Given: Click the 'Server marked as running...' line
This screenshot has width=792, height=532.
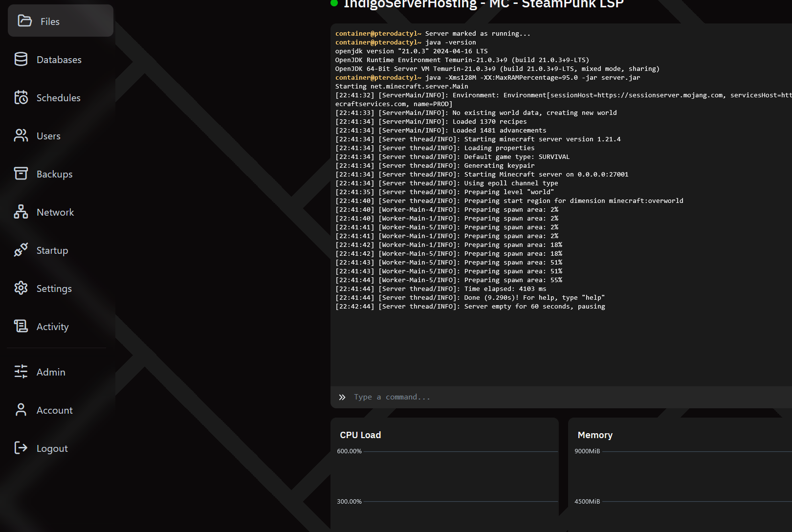Looking at the screenshot, I should (433, 33).
